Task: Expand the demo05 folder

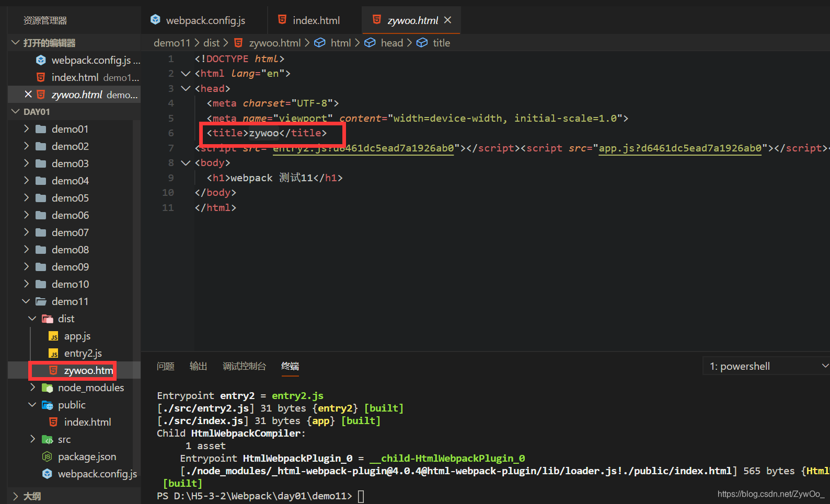Action: [x=26, y=197]
